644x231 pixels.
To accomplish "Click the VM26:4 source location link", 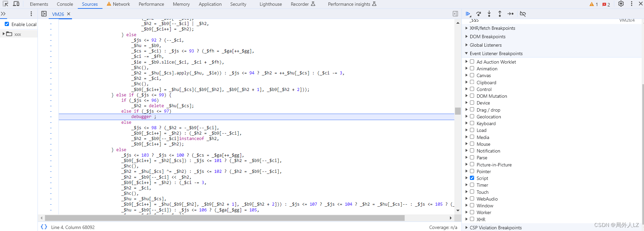I will [627, 20].
